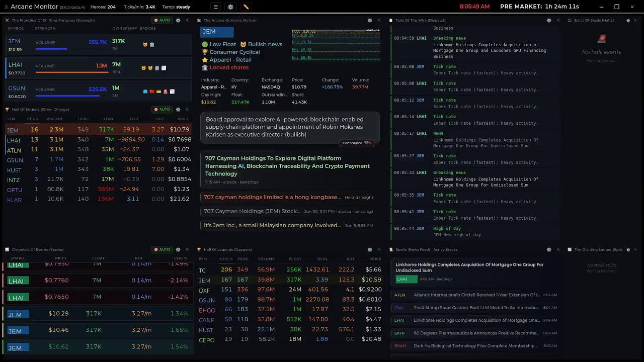Screen dimensions: 644x362
Task: Select KUST row in Hall Of Embers
Action: 98,169
